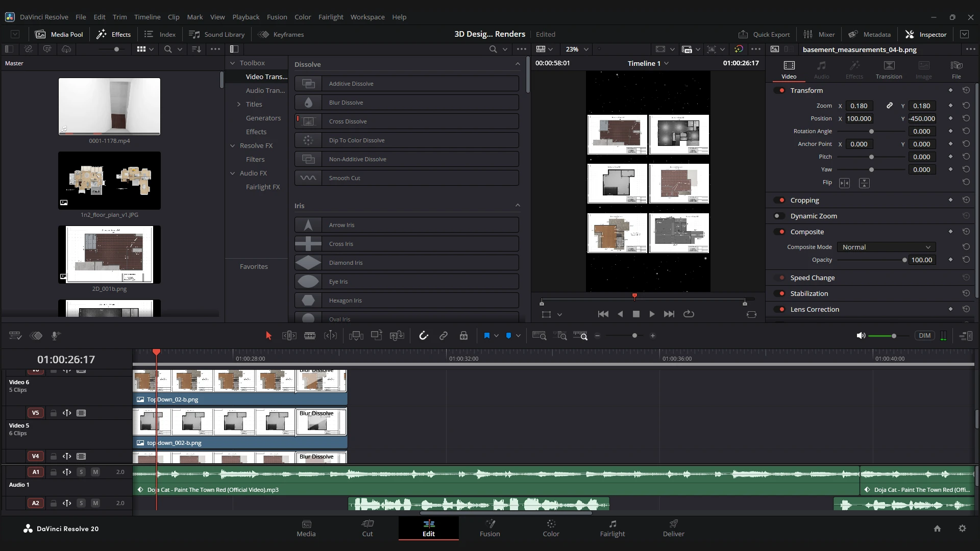Mute the Audio 1 track

(x=95, y=472)
